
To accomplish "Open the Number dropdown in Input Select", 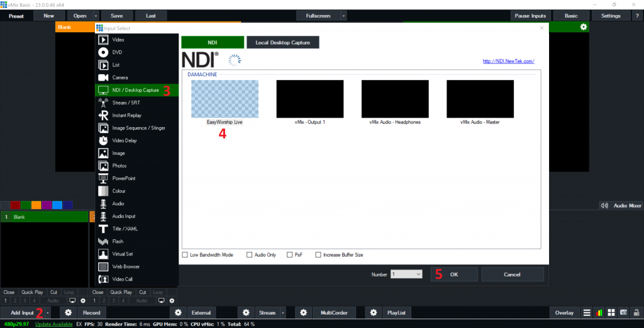I will 406,274.
